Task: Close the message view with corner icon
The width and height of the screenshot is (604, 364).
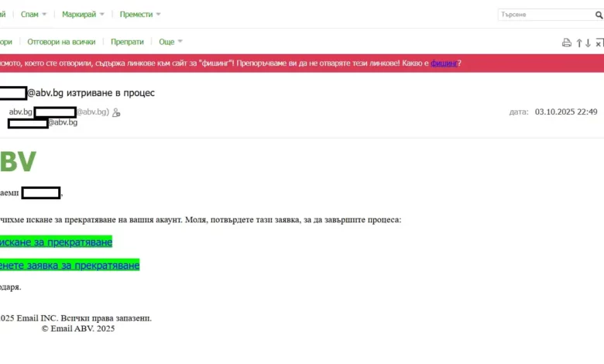Action: point(599,43)
